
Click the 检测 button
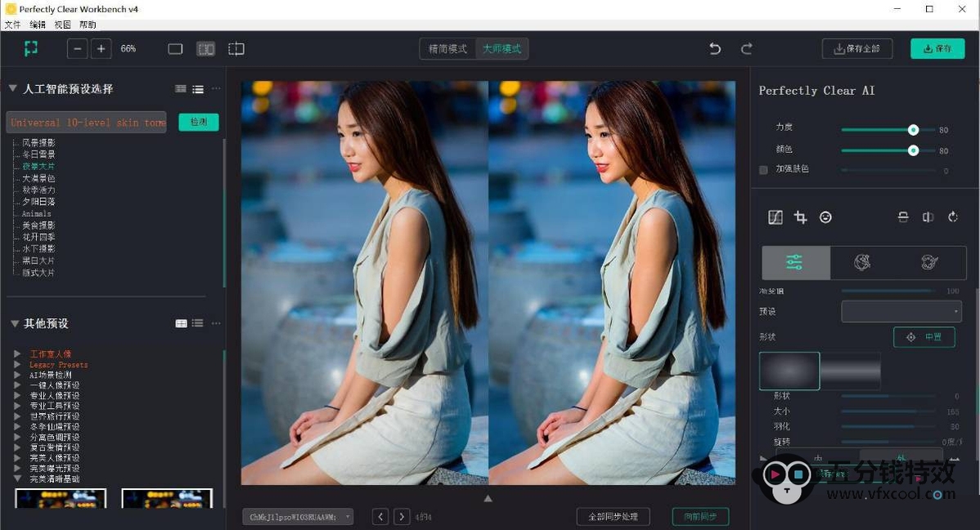point(199,122)
